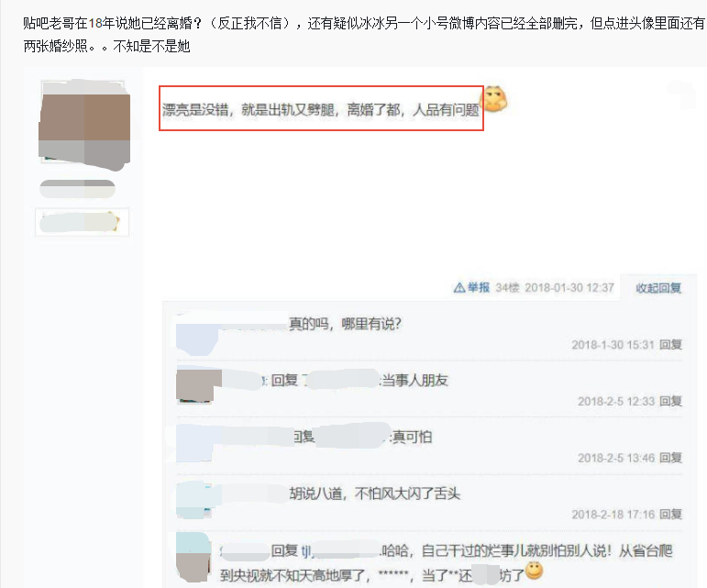Click the red-boxed comment text
This screenshot has width=707, height=588.
click(x=321, y=109)
